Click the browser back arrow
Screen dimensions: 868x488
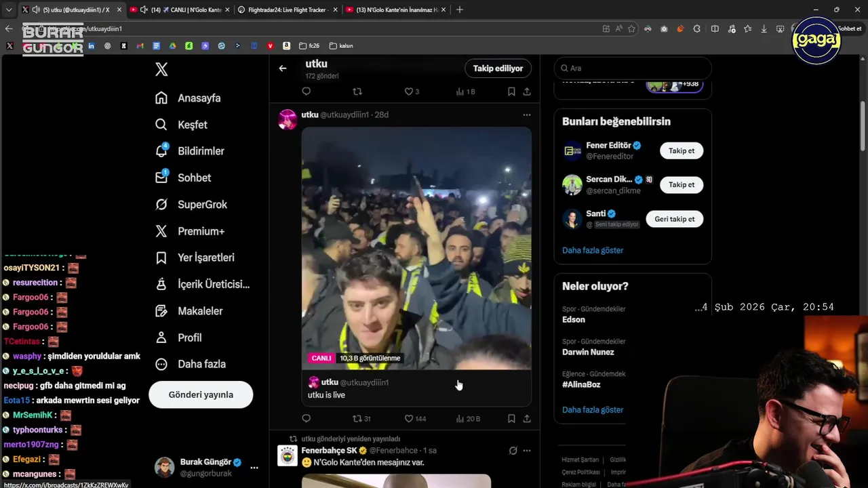pyautogui.click(x=9, y=28)
